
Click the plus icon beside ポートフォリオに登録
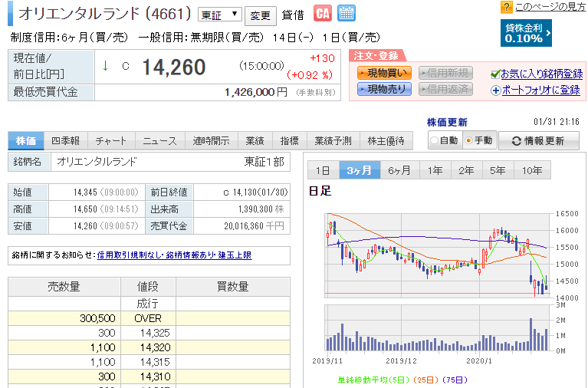click(x=496, y=90)
